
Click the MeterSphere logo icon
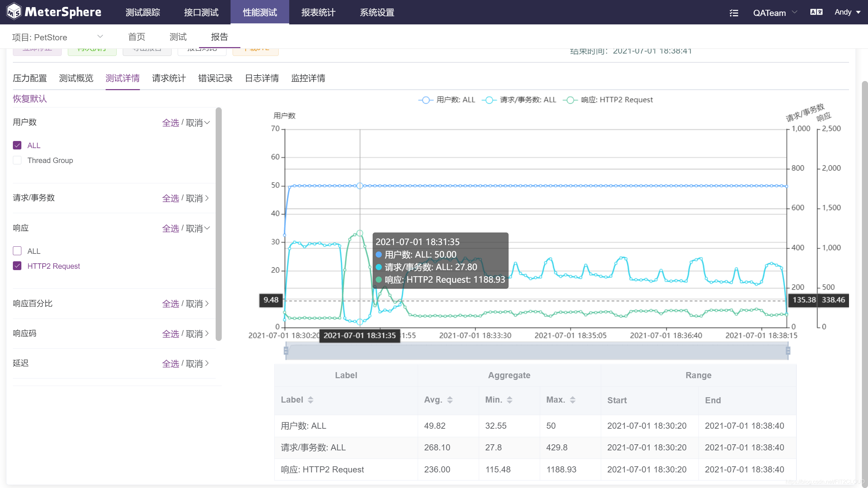[14, 12]
